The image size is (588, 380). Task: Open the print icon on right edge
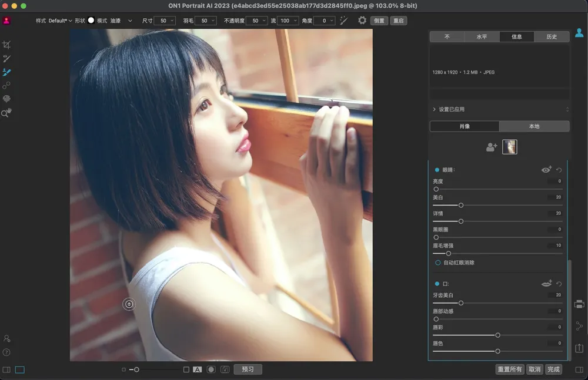coord(579,304)
